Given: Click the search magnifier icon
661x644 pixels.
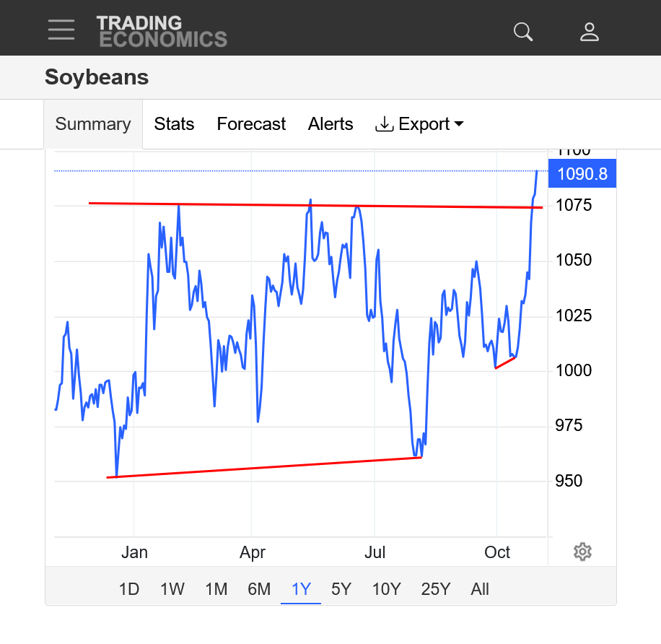Looking at the screenshot, I should point(522,32).
